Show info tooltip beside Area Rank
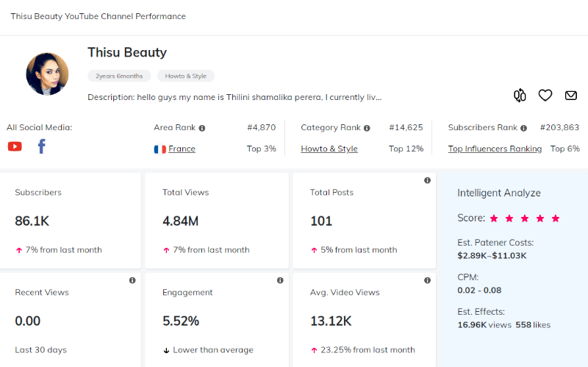Screen dimensions: 588x367 coord(202,128)
